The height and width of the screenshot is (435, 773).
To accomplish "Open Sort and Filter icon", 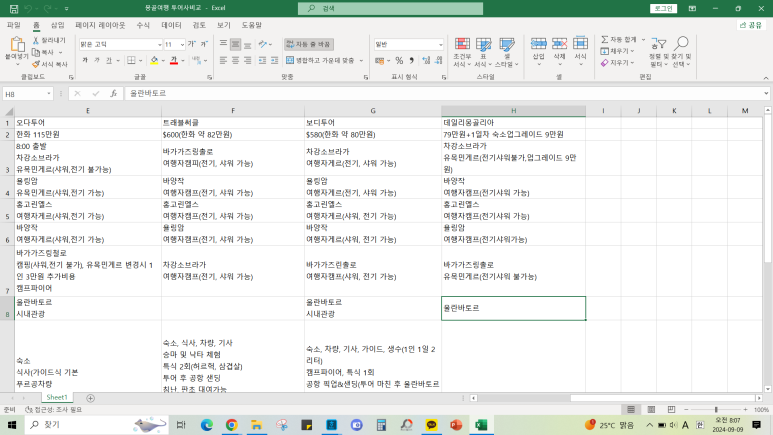I will click(659, 43).
